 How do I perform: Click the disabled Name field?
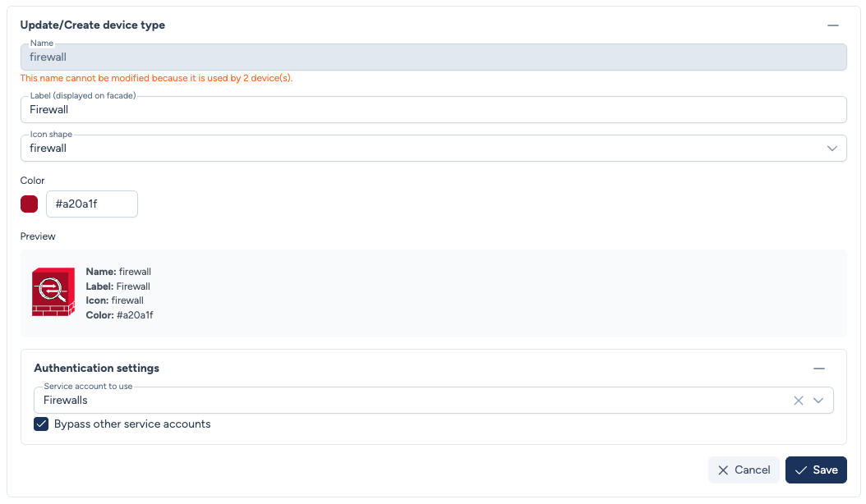(x=433, y=57)
